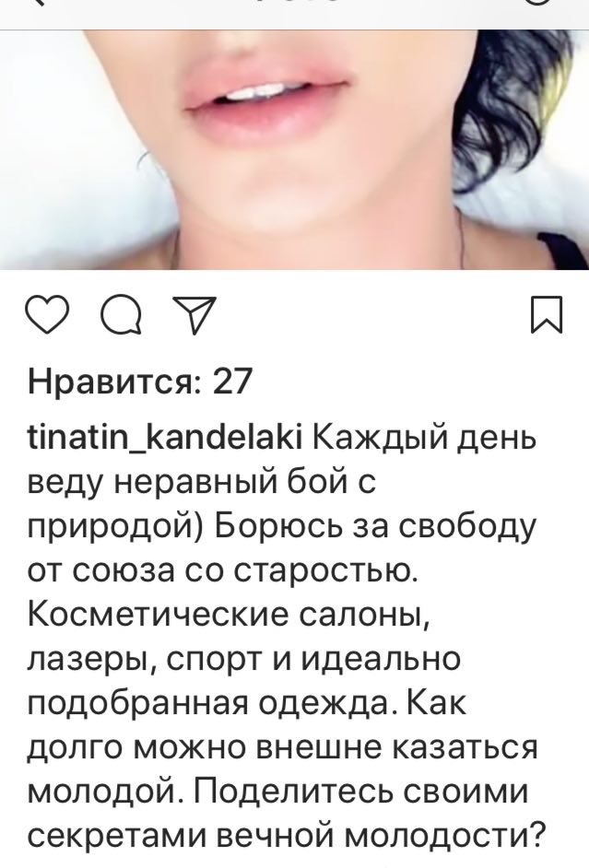Tap caption words 'подобранная одежда.'
This screenshot has width=589, height=868.
tap(213, 705)
